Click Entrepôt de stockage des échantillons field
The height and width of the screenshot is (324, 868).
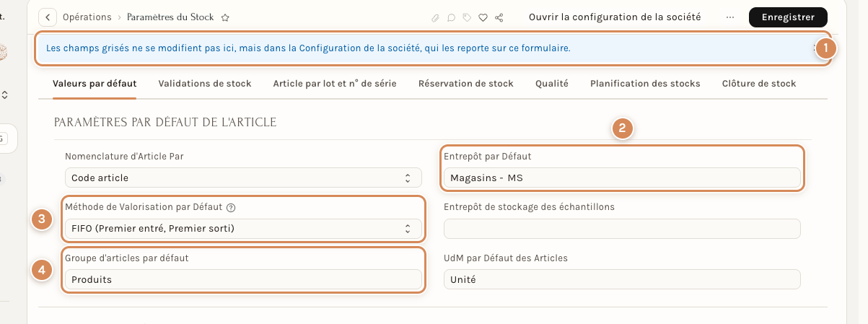pyautogui.click(x=622, y=229)
